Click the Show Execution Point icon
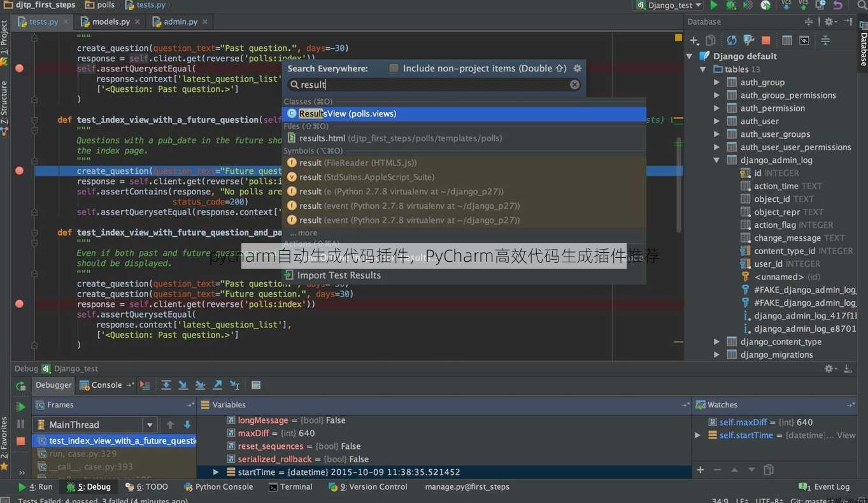 click(x=145, y=385)
